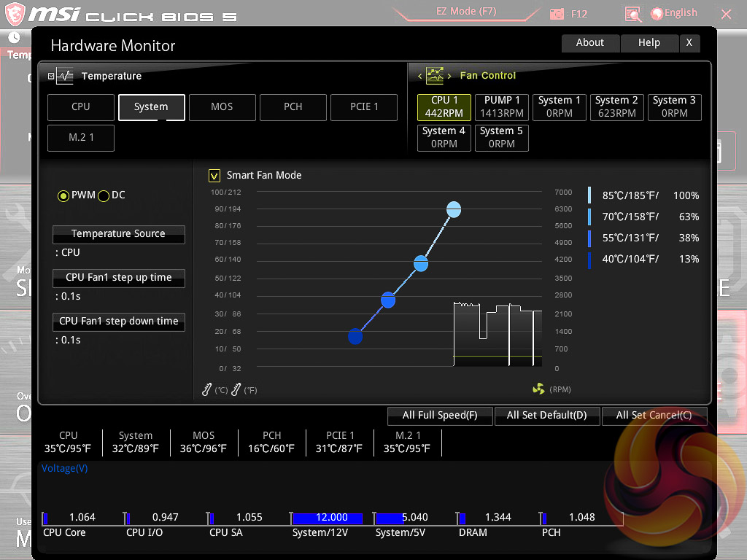Viewport: 747px width, 560px height.
Task: Click the System/12V 12.000 voltage bar
Action: click(x=333, y=518)
